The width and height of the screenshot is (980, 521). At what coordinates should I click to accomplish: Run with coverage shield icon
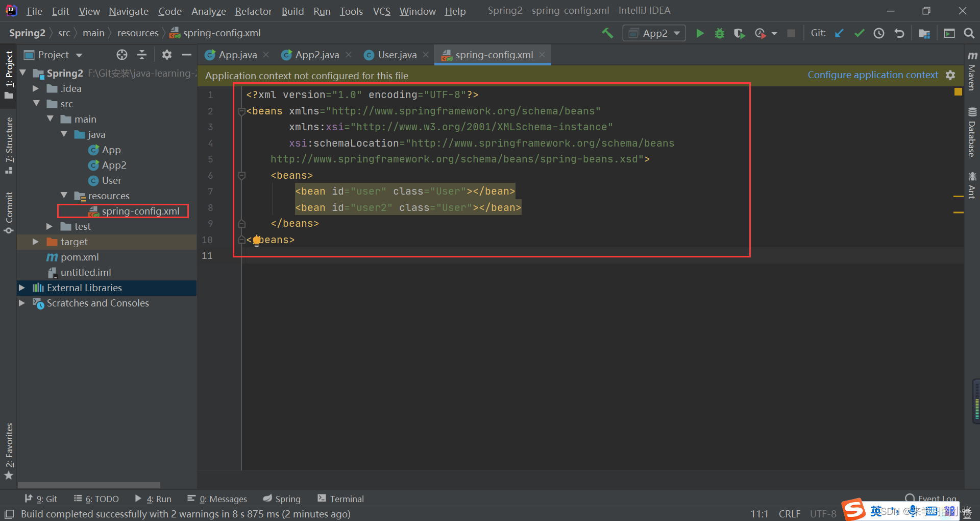pyautogui.click(x=739, y=33)
